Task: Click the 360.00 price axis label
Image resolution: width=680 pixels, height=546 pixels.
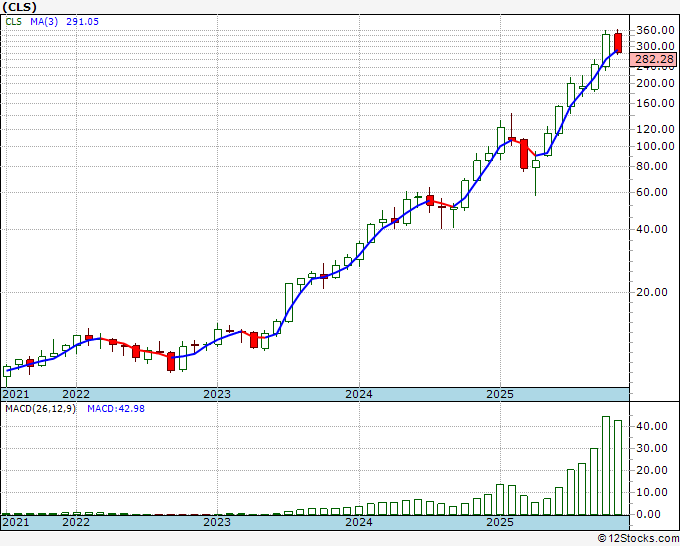Action: (x=652, y=31)
